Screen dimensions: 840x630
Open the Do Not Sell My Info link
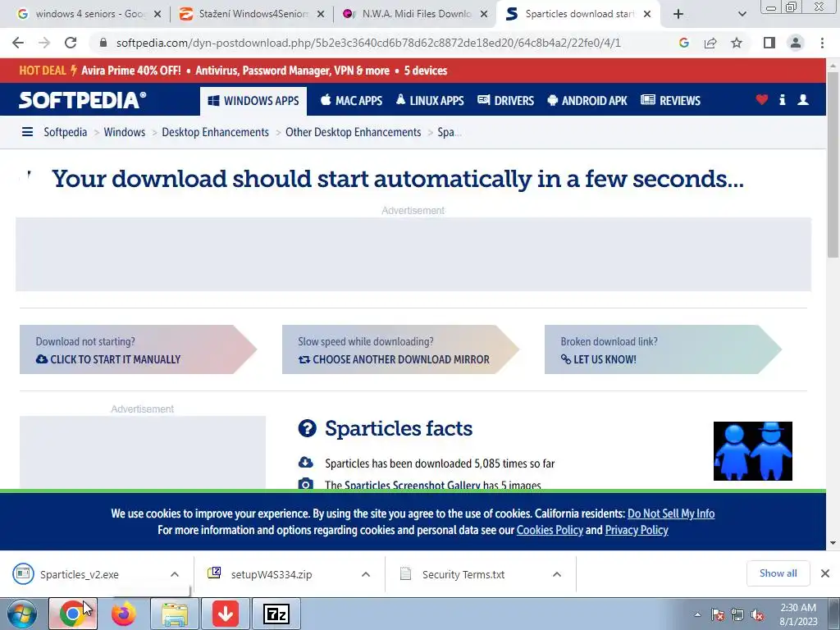point(671,514)
